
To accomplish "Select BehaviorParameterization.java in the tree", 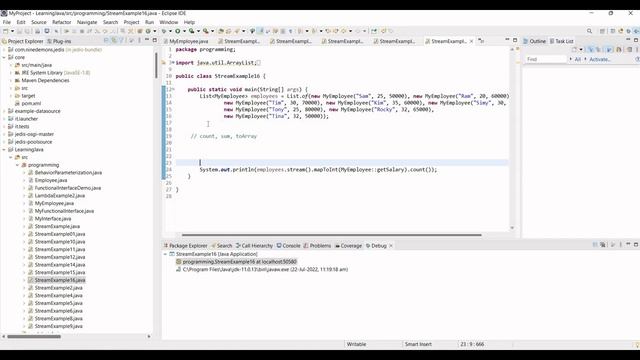I will 68,173.
